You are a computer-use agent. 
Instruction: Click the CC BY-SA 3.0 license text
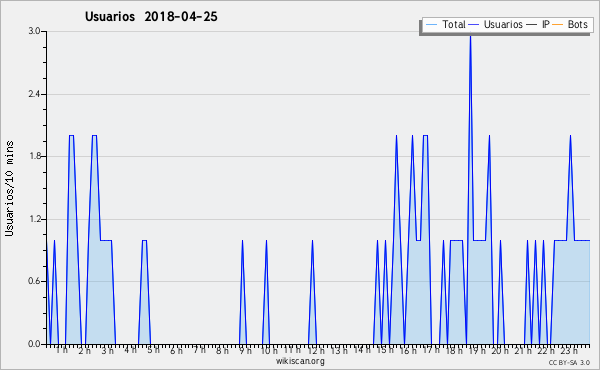569,363
